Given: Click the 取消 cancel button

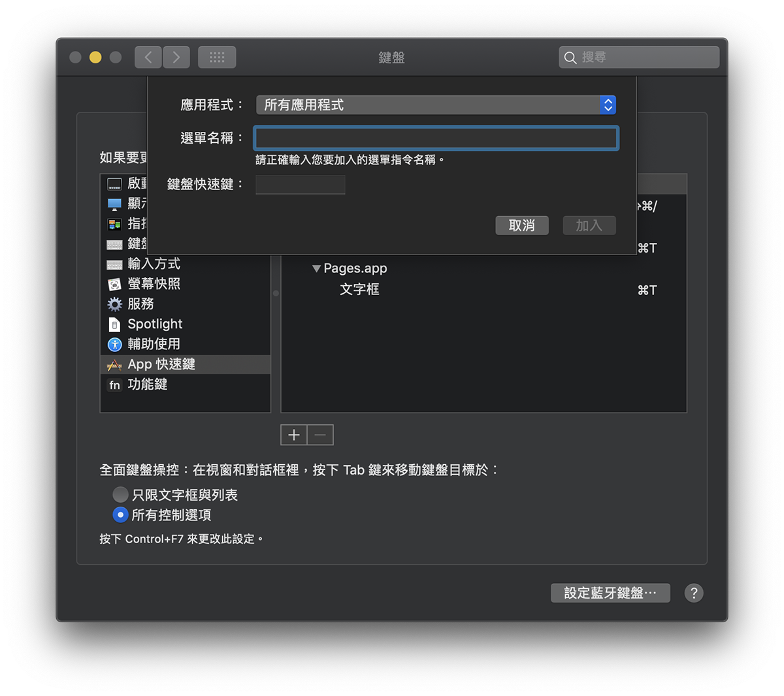Looking at the screenshot, I should pyautogui.click(x=521, y=225).
